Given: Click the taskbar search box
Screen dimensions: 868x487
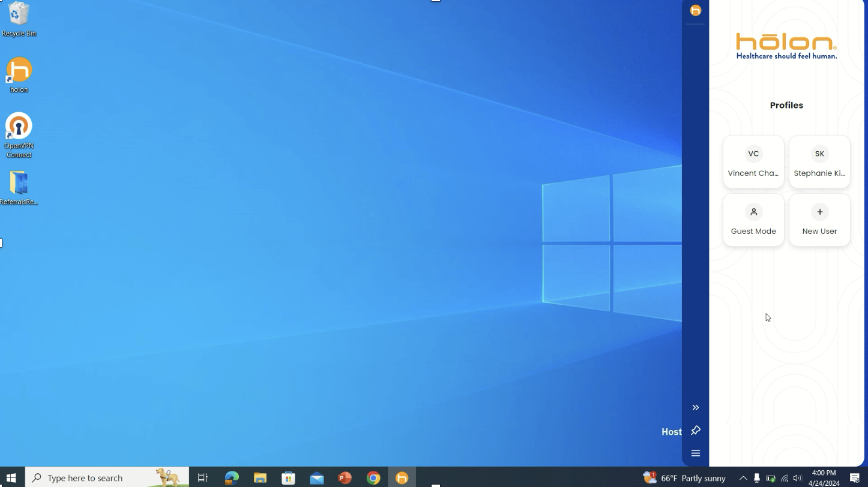Looking at the screenshot, I should [x=107, y=477].
